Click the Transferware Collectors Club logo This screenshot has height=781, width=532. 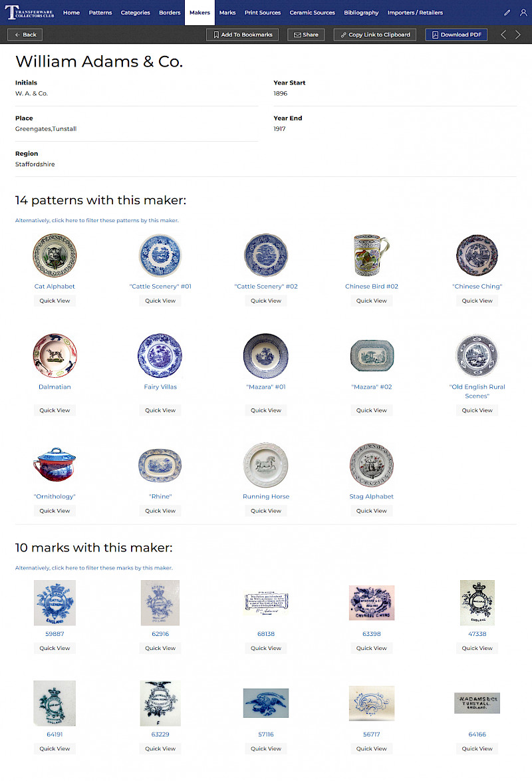29,13
